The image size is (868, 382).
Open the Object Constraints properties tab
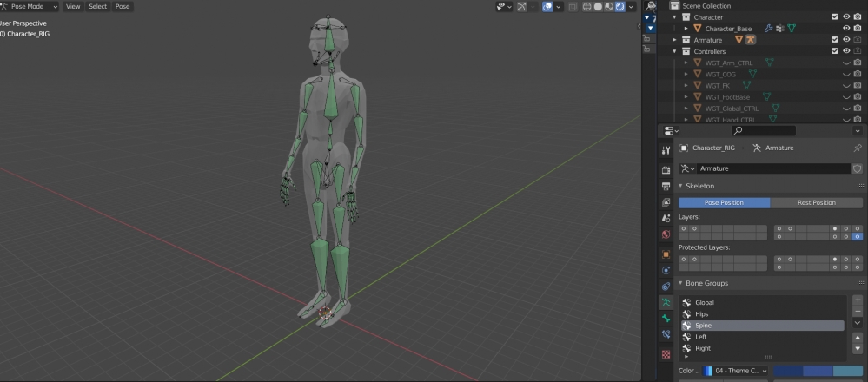coord(666,286)
